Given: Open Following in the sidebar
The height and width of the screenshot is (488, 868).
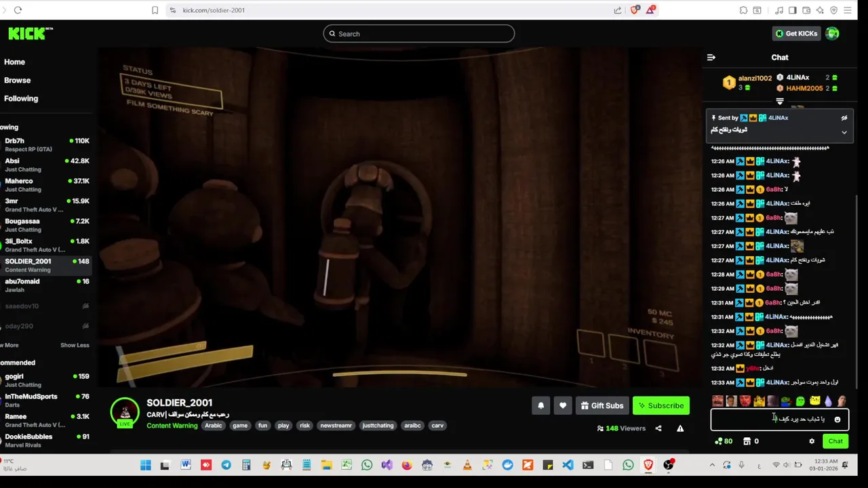Looking at the screenshot, I should coord(21,98).
